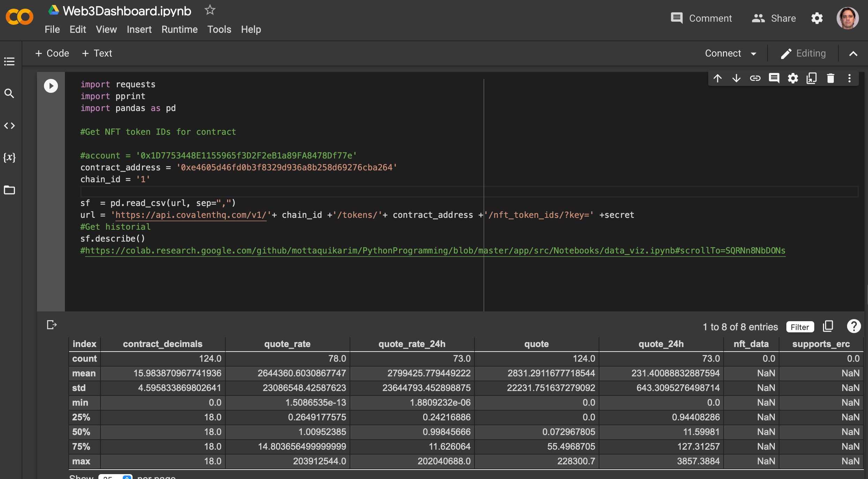Click the Google Drive icon beside title

[x=53, y=10]
